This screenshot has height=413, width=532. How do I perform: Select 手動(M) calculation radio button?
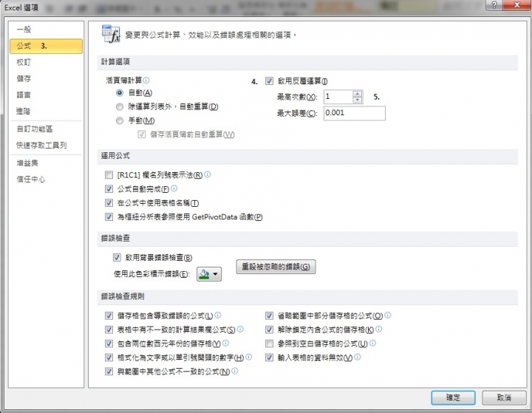[120, 120]
